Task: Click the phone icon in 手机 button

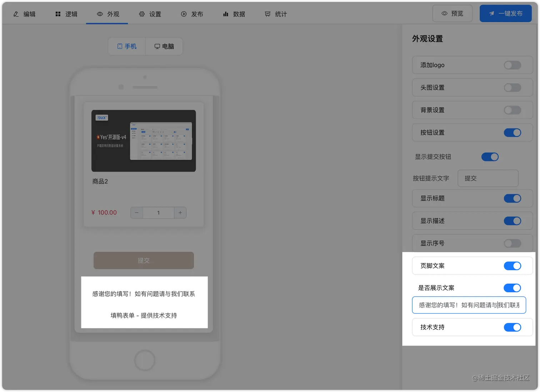Action: 120,46
